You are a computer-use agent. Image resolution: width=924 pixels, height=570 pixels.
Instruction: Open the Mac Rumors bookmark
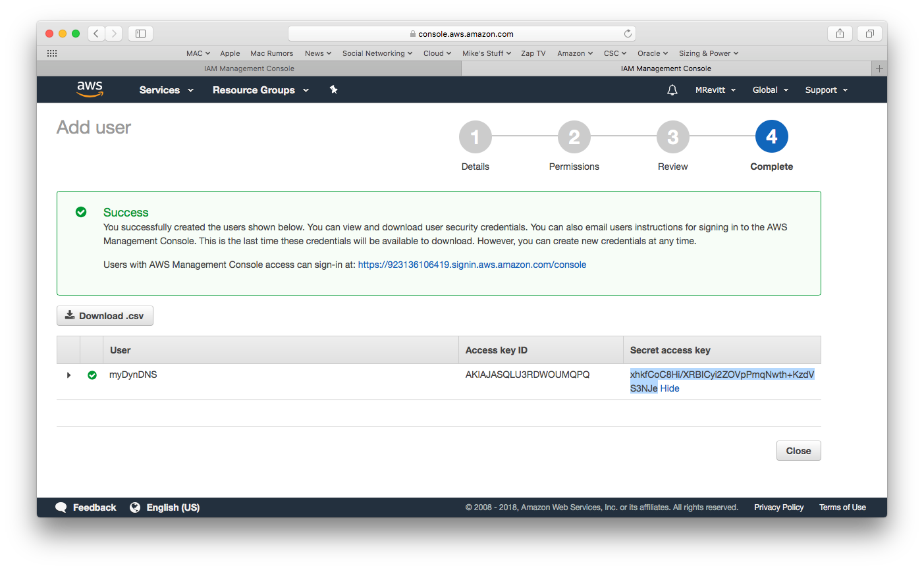tap(271, 53)
